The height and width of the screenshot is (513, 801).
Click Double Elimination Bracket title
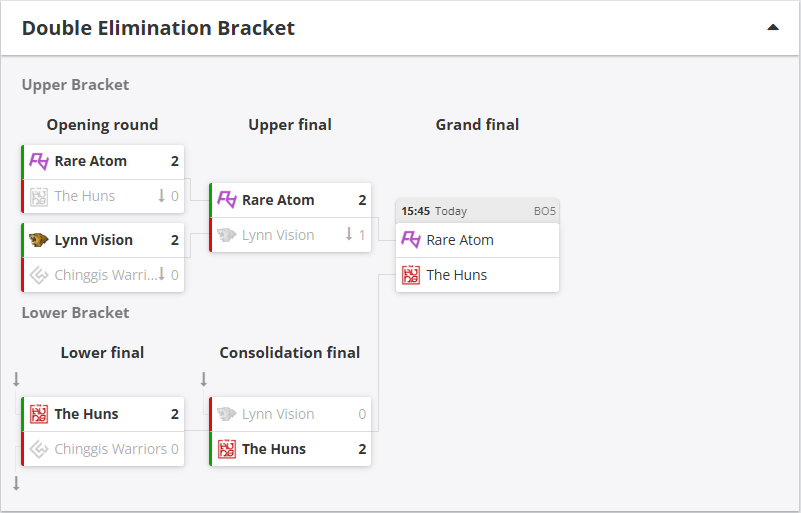coord(158,28)
